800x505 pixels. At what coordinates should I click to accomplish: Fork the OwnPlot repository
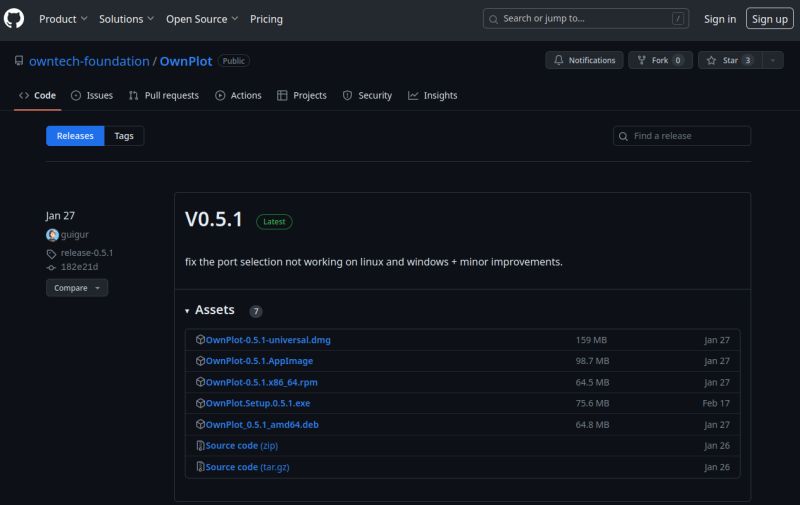click(660, 60)
